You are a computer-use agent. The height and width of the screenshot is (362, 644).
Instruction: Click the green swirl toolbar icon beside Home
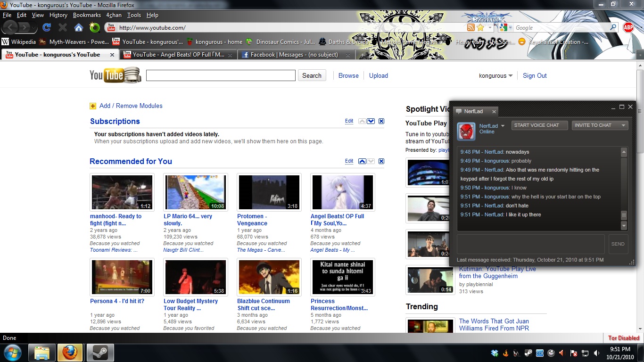[x=95, y=27]
